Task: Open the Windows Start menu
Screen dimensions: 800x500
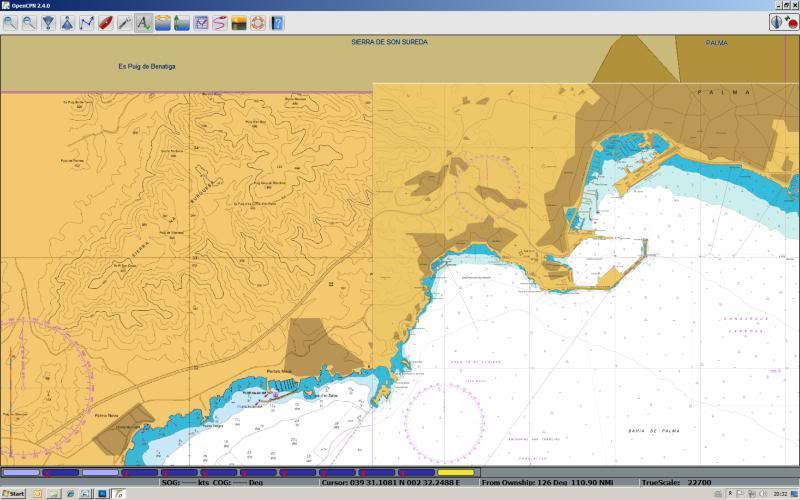Action: pyautogui.click(x=13, y=494)
